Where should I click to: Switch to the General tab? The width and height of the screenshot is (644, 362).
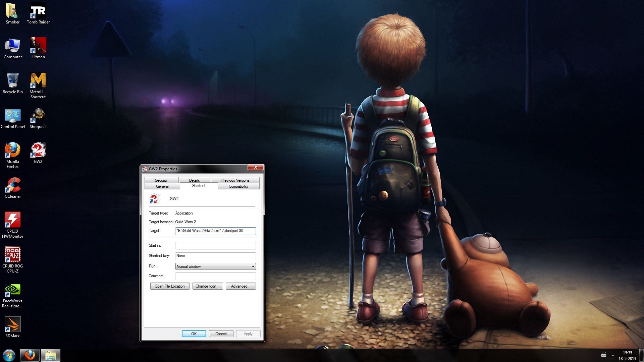(162, 186)
